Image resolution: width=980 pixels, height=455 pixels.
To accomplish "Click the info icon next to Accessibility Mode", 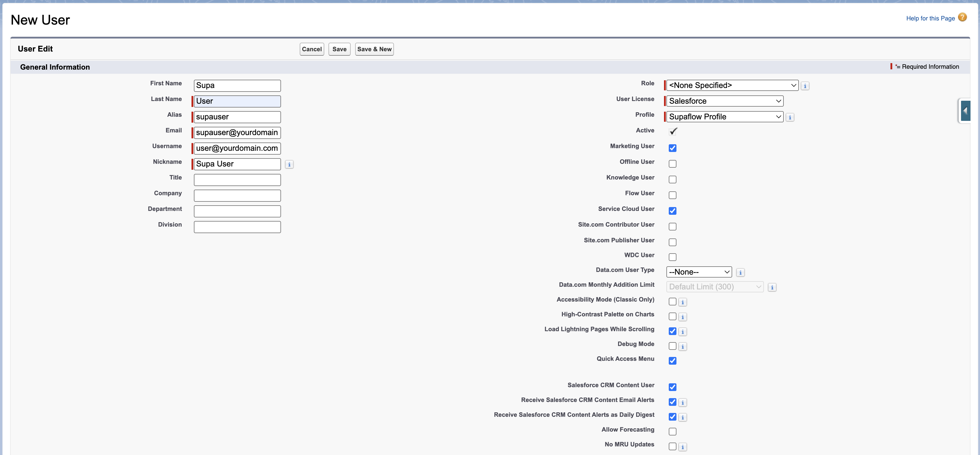I will coord(682,302).
